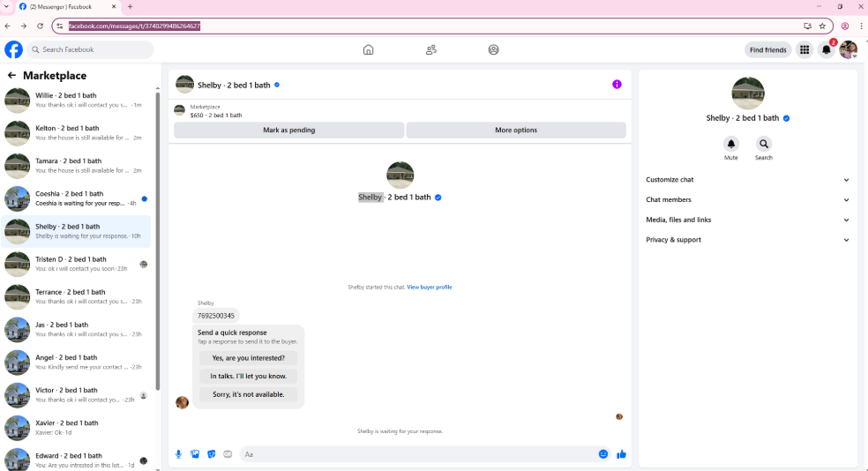The image size is (868, 471).
Task: Click the Mark as pending button
Action: point(289,130)
